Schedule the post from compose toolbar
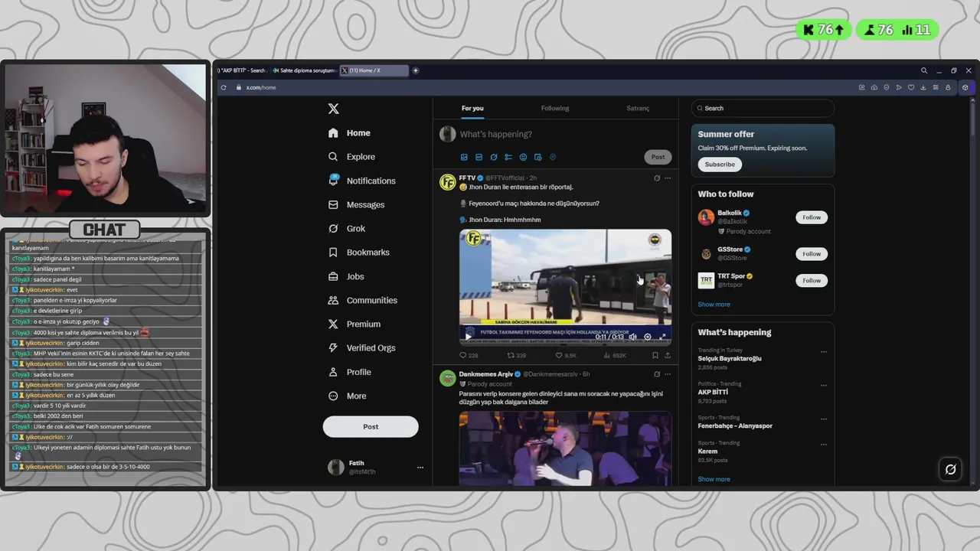The image size is (980, 551). pos(538,157)
